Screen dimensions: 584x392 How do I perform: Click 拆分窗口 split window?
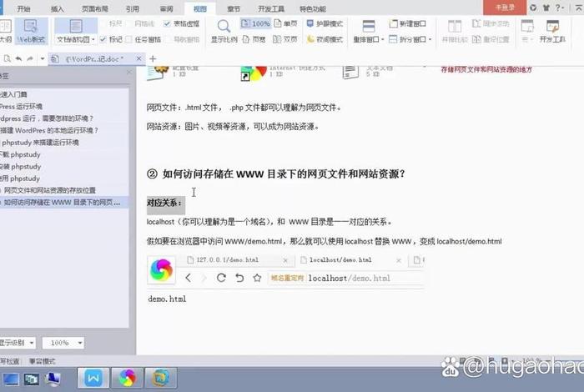pyautogui.click(x=407, y=39)
